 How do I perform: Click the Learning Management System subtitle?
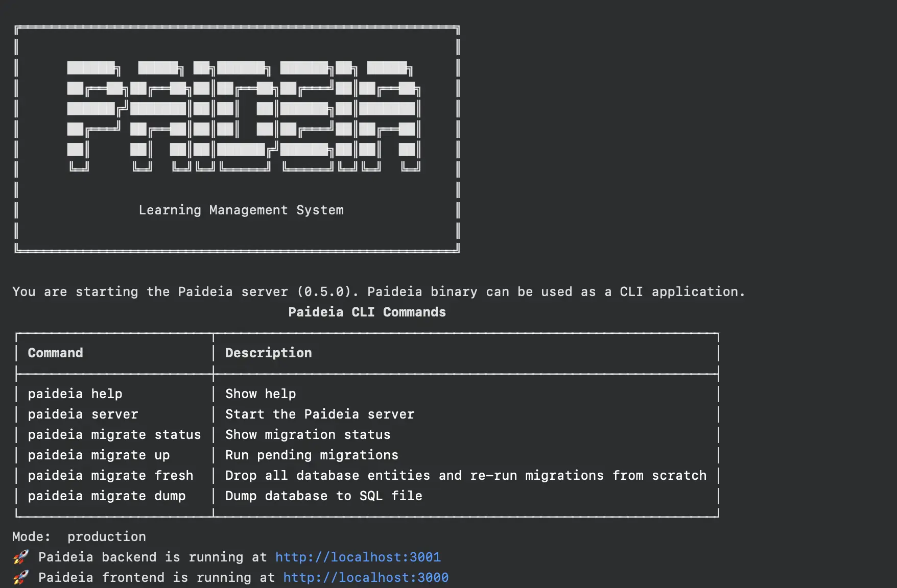pos(241,210)
